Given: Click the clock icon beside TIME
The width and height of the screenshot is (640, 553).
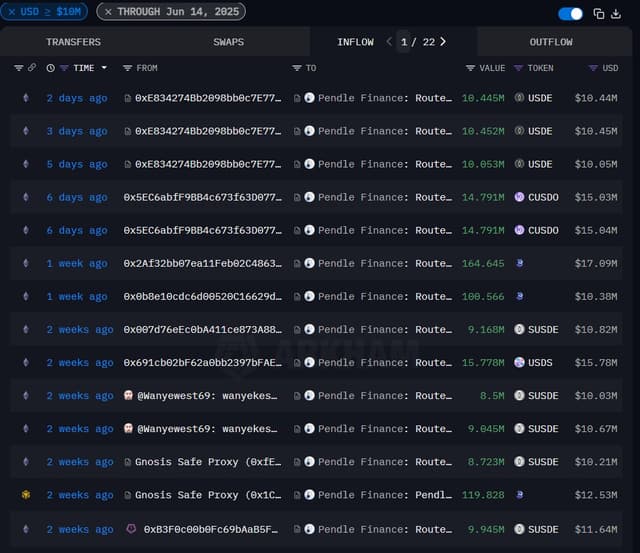Looking at the screenshot, I should click(x=51, y=68).
